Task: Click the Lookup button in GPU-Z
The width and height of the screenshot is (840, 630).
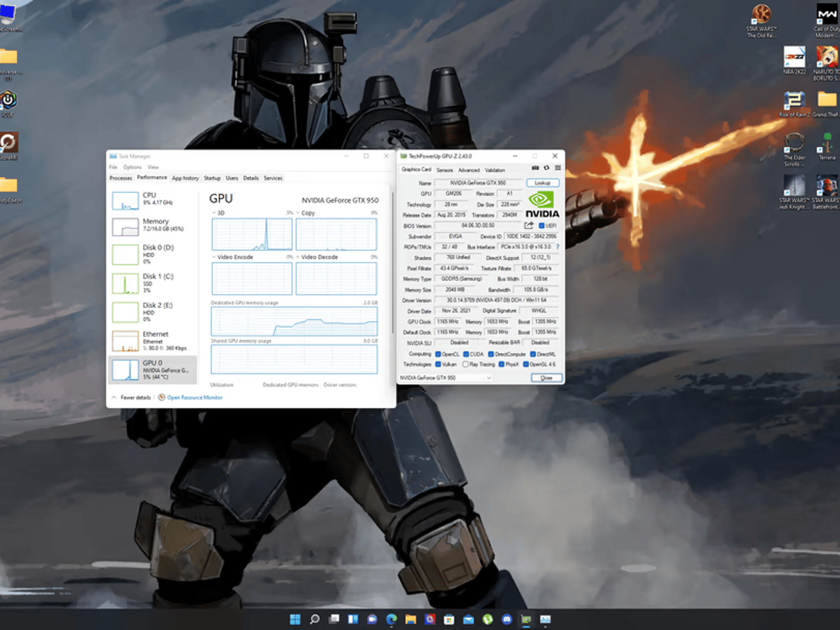Action: [x=543, y=183]
